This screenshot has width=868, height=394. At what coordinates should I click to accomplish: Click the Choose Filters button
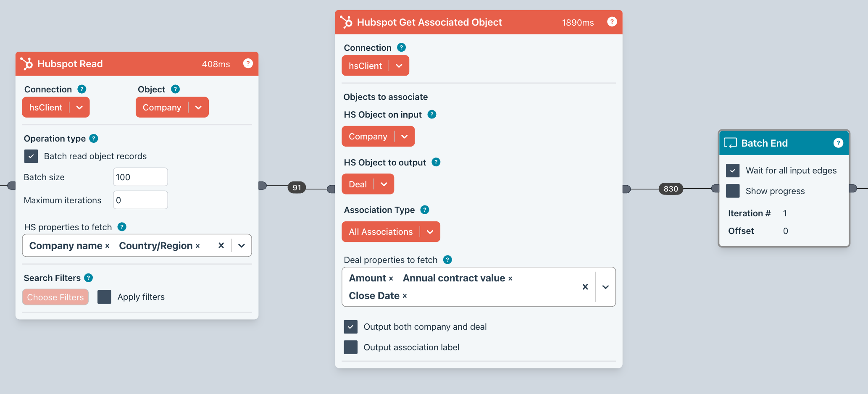[55, 297]
